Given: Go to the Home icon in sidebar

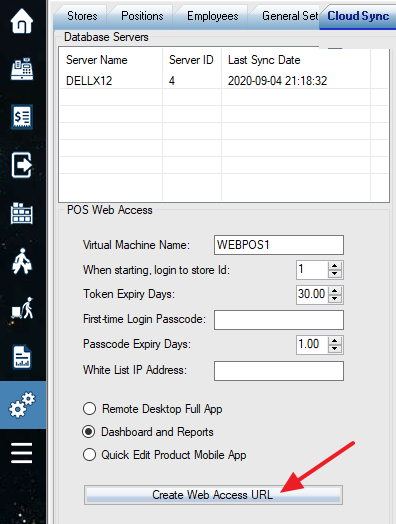Looking at the screenshot, I should [x=22, y=21].
